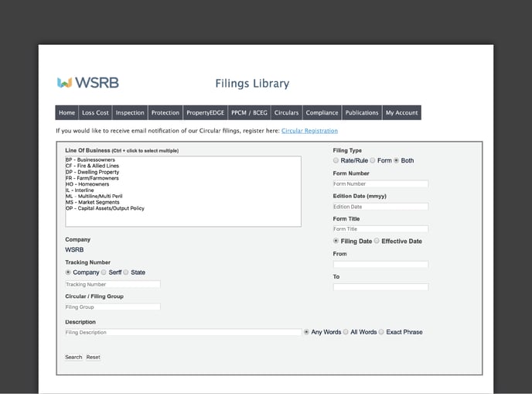The width and height of the screenshot is (532, 394).
Task: Select CF - Fire & Allied Lines
Action: 183,166
